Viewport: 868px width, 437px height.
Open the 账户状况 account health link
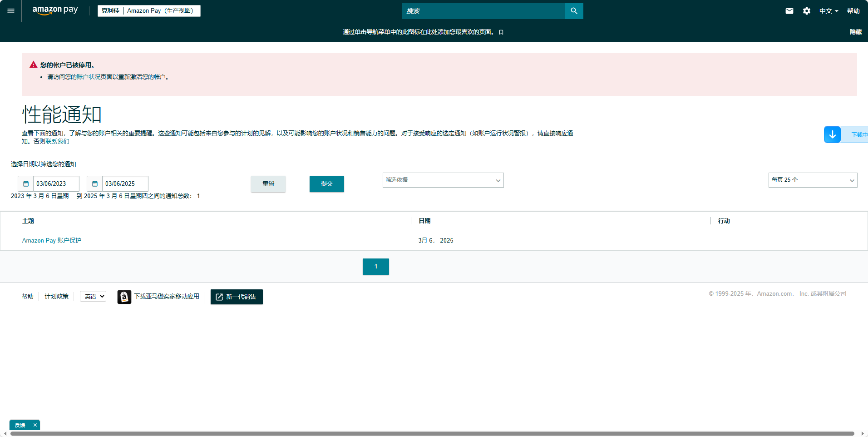tap(89, 77)
